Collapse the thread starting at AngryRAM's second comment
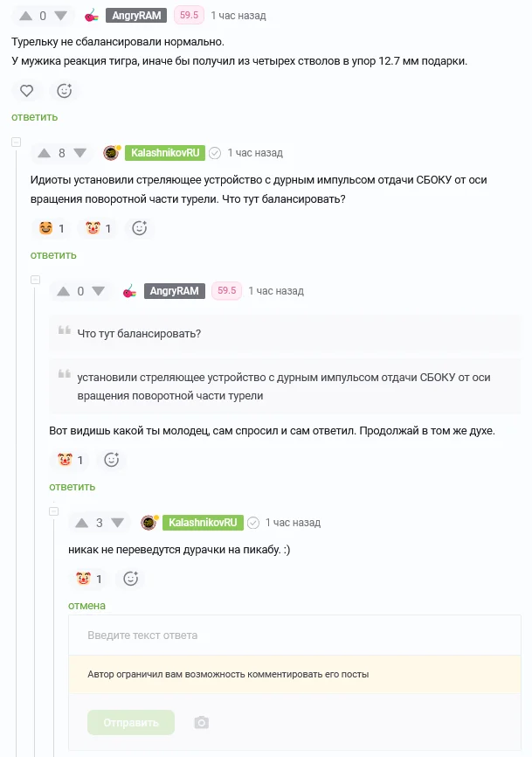532x757 pixels. click(x=35, y=280)
